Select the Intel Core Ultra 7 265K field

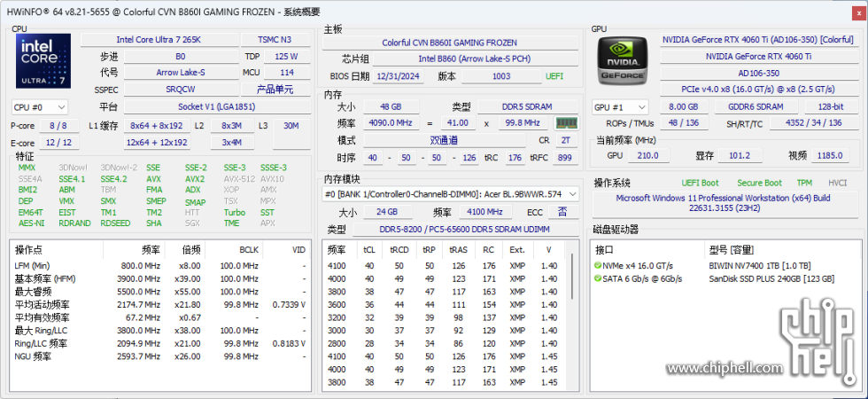pos(159,40)
